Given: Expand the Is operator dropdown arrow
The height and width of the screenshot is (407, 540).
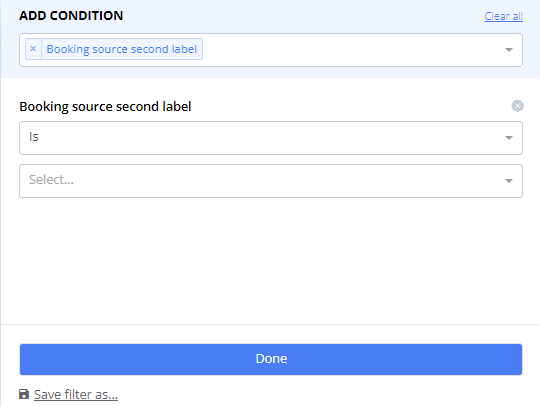Looking at the screenshot, I should (509, 138).
